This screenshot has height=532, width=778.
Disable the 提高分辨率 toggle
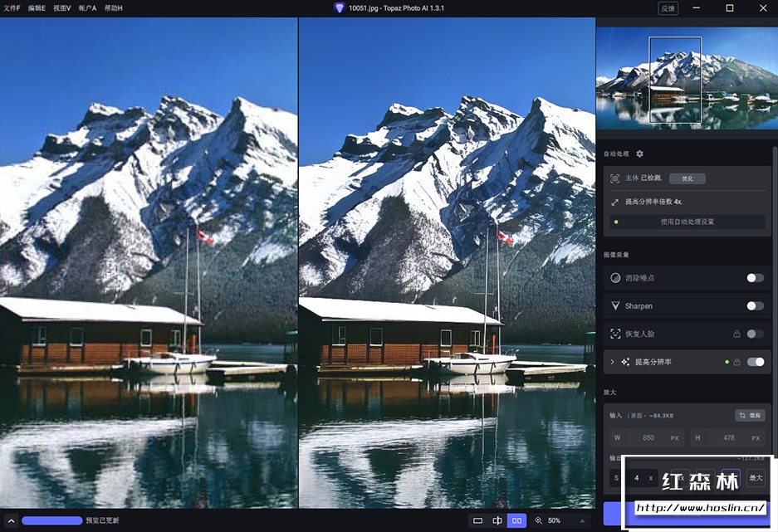(x=756, y=362)
